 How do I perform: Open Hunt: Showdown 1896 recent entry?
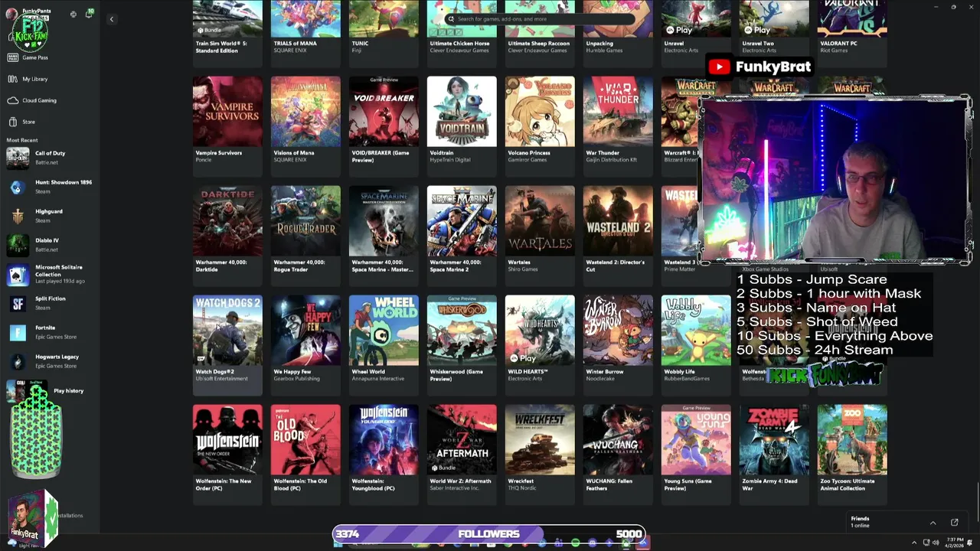pyautogui.click(x=50, y=187)
